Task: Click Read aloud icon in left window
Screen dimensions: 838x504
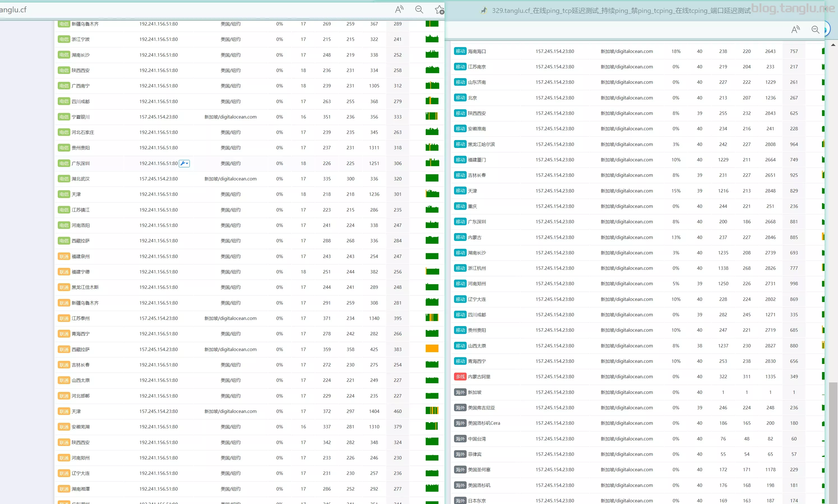Action: [x=399, y=10]
